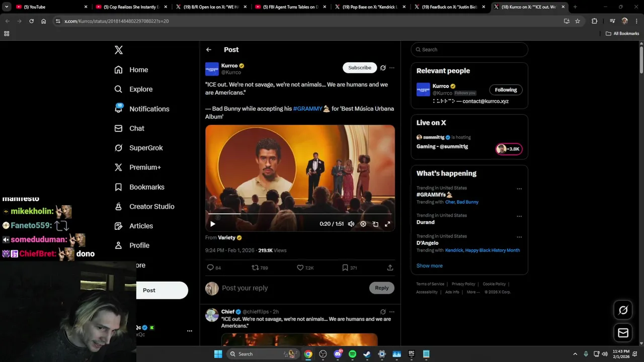Repost the post with 789 reposts
Screen dimensions: 644x362
click(x=260, y=267)
